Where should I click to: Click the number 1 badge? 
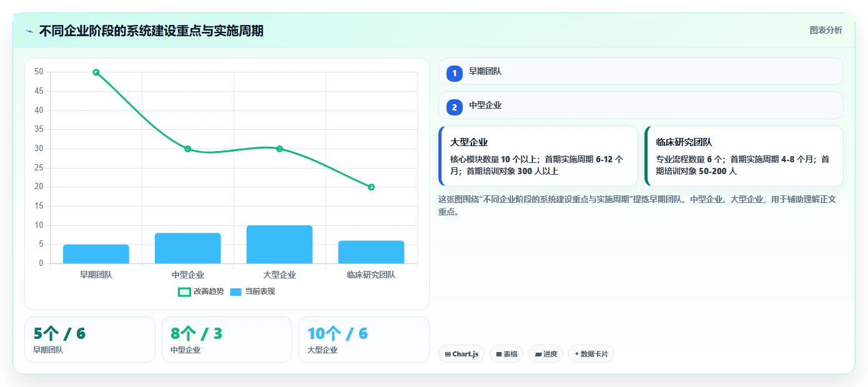[455, 73]
